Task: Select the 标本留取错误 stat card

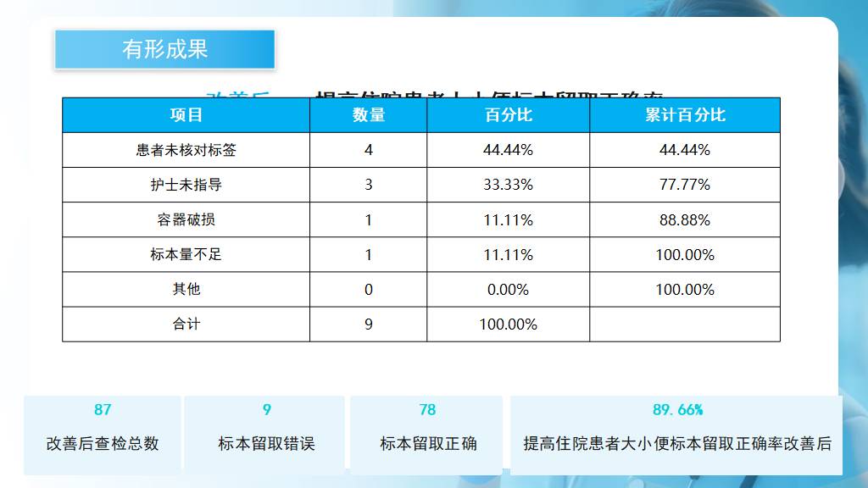Action: pos(266,434)
